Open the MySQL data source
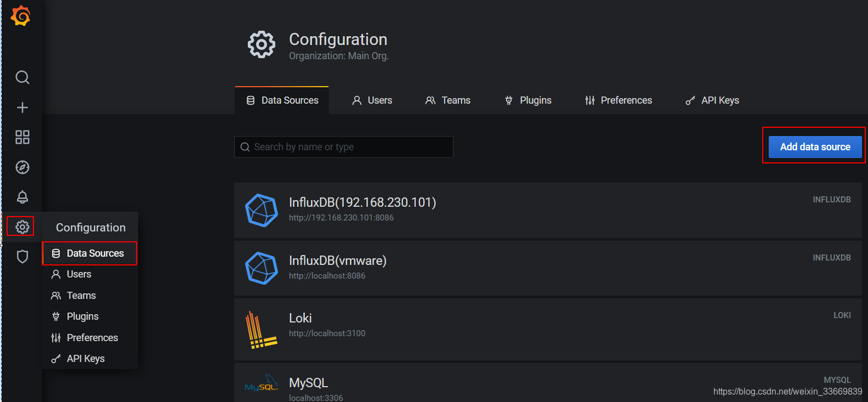 click(548, 382)
